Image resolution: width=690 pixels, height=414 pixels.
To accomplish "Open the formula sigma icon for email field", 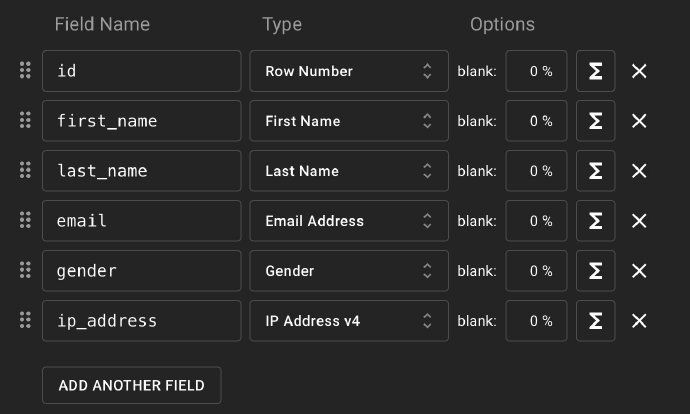I will coord(595,221).
